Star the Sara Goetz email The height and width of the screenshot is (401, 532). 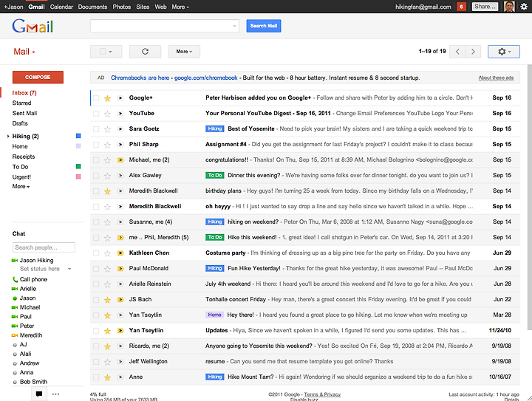(x=108, y=129)
